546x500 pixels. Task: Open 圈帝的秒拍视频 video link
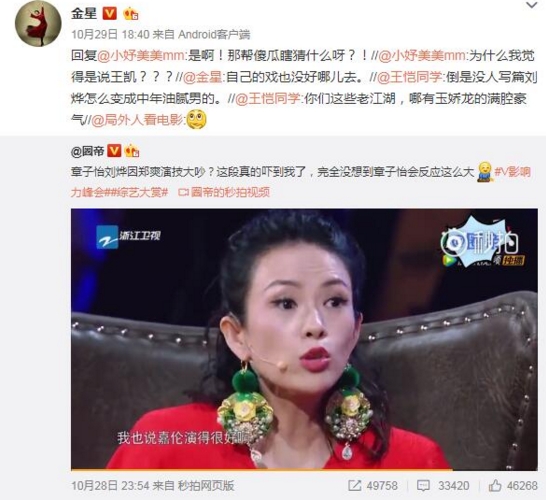point(225,192)
